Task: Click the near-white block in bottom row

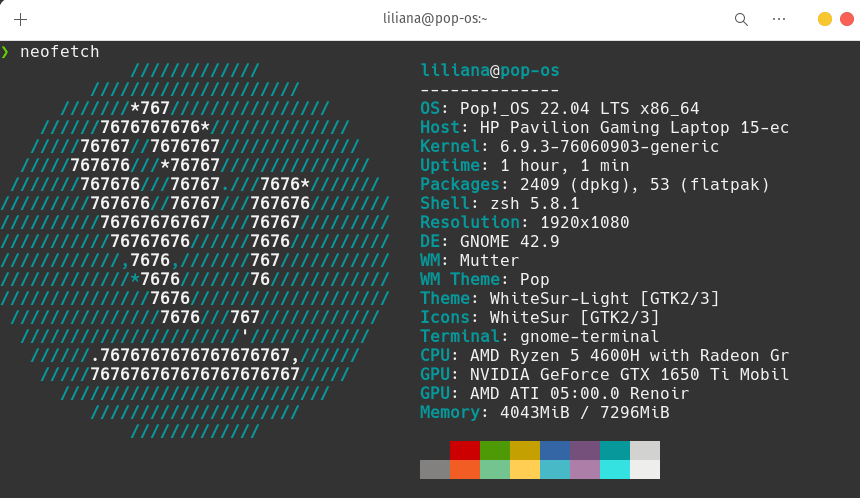Action: coord(645,469)
